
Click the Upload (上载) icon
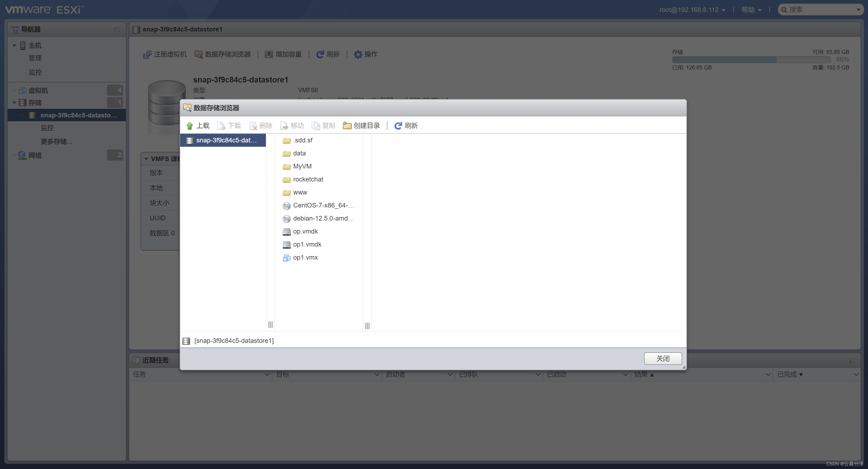point(189,126)
